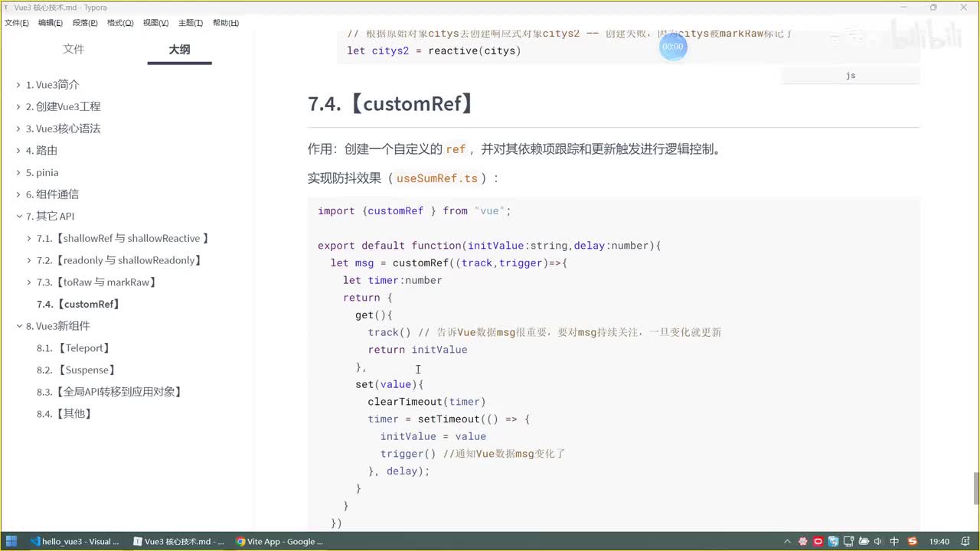Select 7.4【customRef】 in outline

(78, 304)
